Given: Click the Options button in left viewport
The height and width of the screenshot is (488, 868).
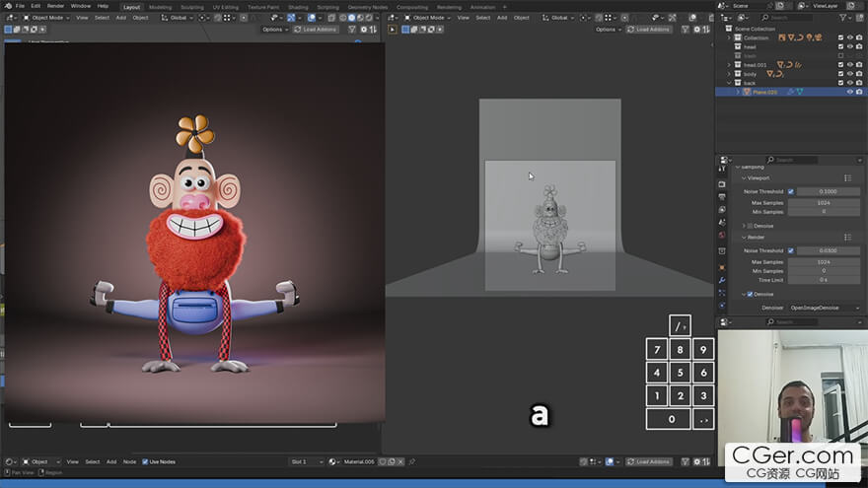Looking at the screenshot, I should pos(275,30).
